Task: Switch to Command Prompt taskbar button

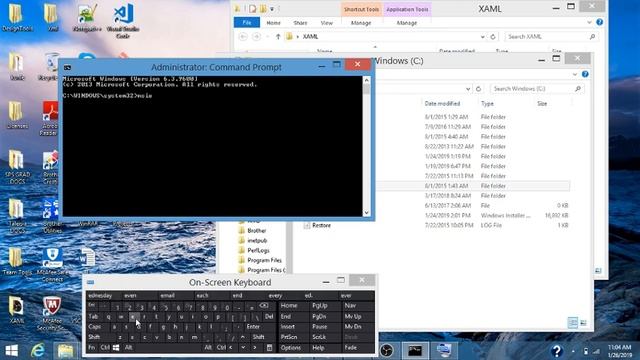Action: [415, 351]
